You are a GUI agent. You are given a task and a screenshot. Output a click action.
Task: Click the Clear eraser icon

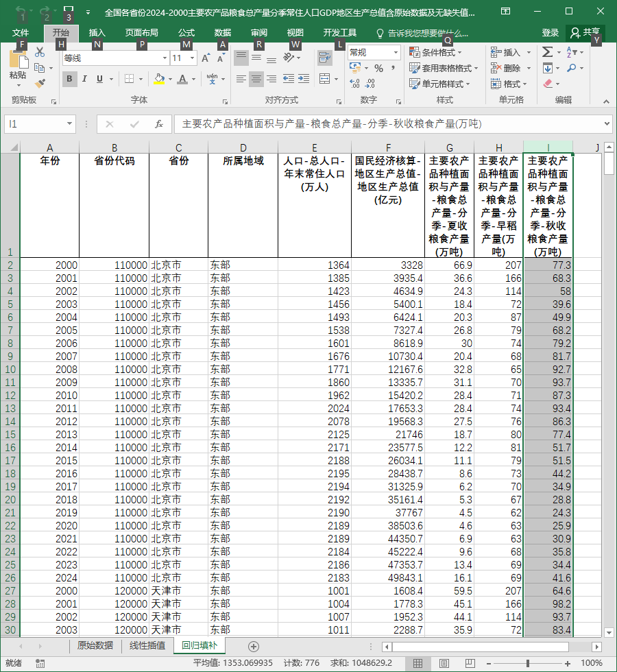tap(548, 84)
